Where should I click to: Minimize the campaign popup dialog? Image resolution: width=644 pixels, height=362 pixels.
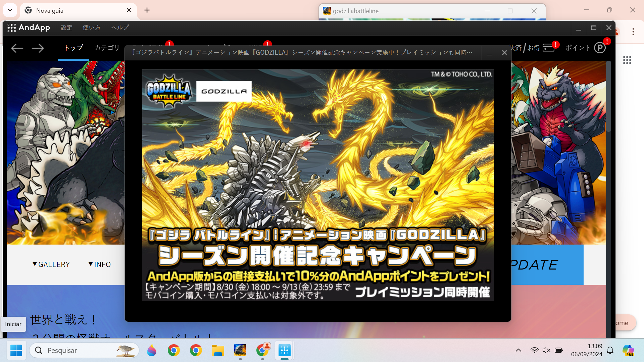489,53
